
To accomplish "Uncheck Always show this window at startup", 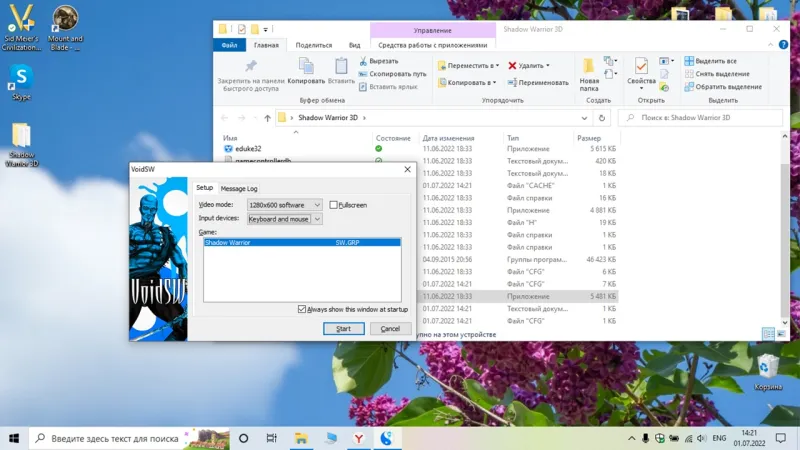I will (x=302, y=309).
